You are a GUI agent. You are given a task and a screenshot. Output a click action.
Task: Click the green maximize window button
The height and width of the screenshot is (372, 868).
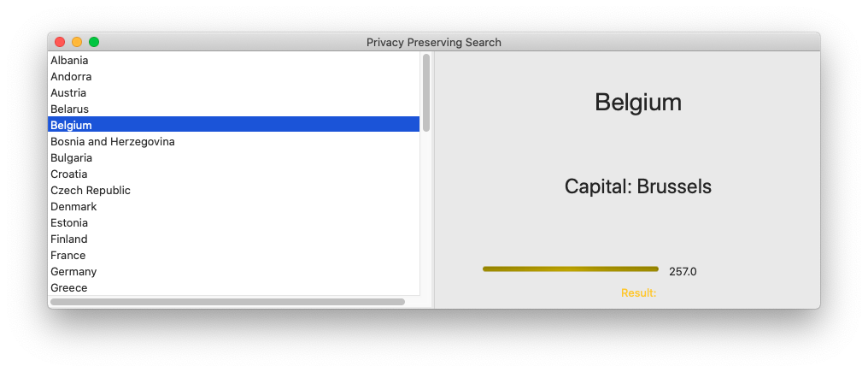pyautogui.click(x=94, y=42)
